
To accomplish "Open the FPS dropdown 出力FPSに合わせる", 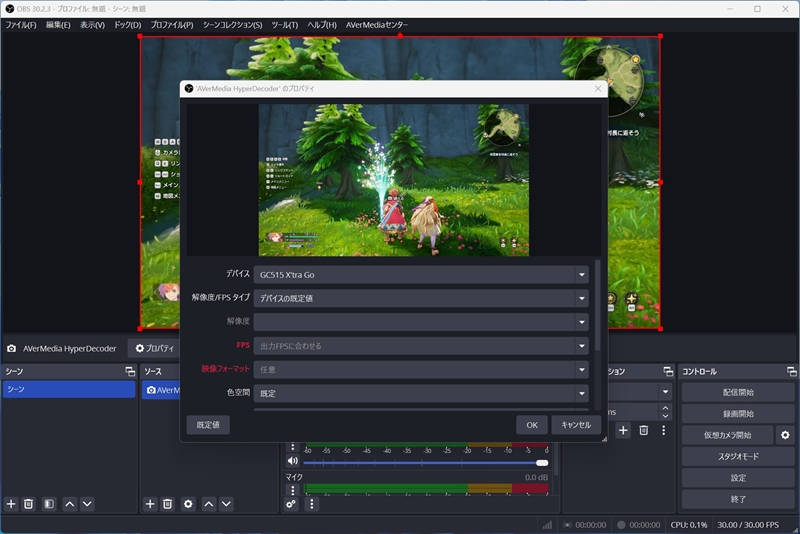I will (421, 346).
